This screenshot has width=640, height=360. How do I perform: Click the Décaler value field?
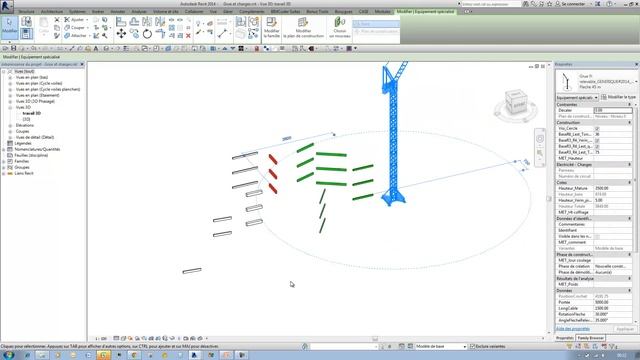(613, 110)
